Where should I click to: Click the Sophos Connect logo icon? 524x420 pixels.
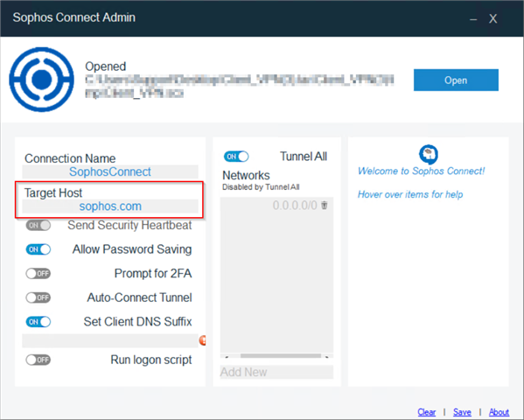tap(42, 80)
